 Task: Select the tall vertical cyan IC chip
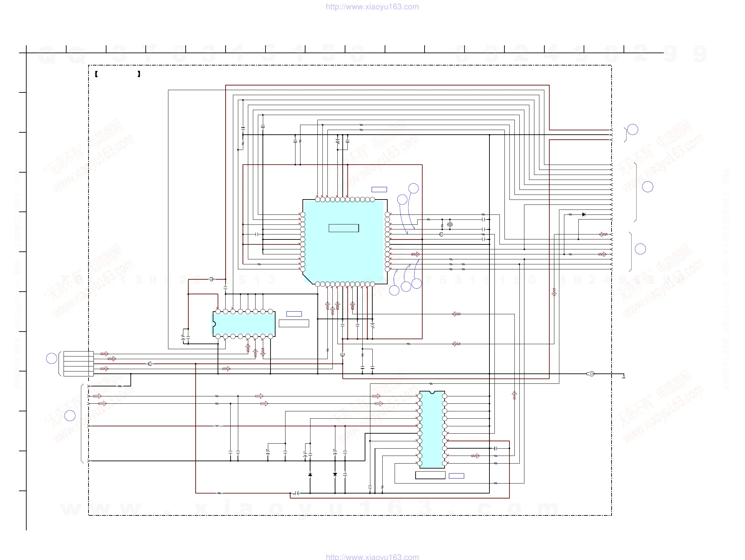tap(432, 430)
